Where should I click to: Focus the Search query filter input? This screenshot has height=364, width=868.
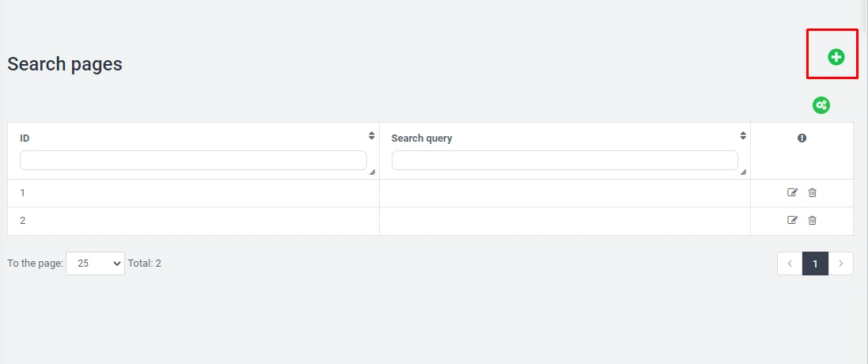pos(564,161)
